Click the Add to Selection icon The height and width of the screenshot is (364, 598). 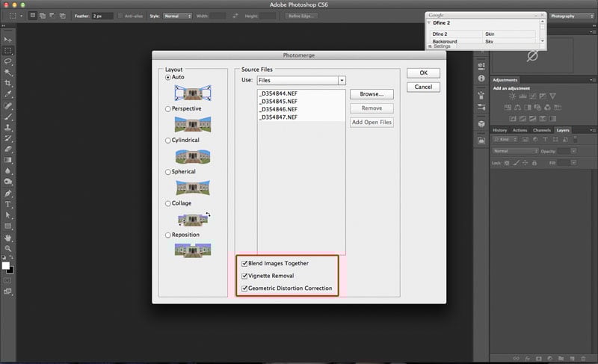pos(43,16)
